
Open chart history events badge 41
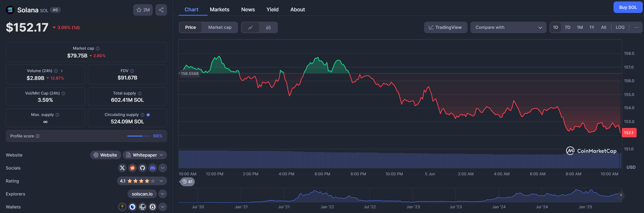[187, 182]
